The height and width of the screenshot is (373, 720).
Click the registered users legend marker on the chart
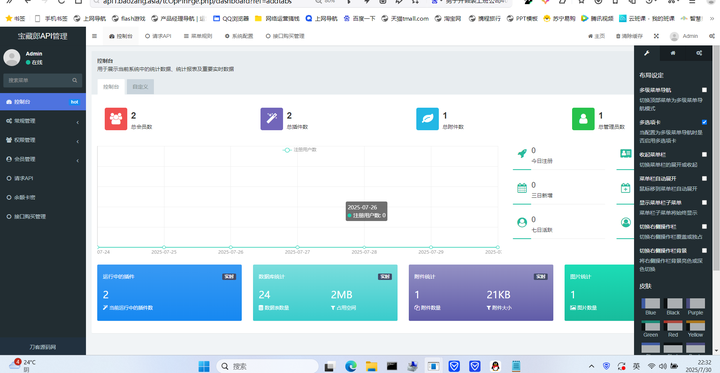point(287,150)
